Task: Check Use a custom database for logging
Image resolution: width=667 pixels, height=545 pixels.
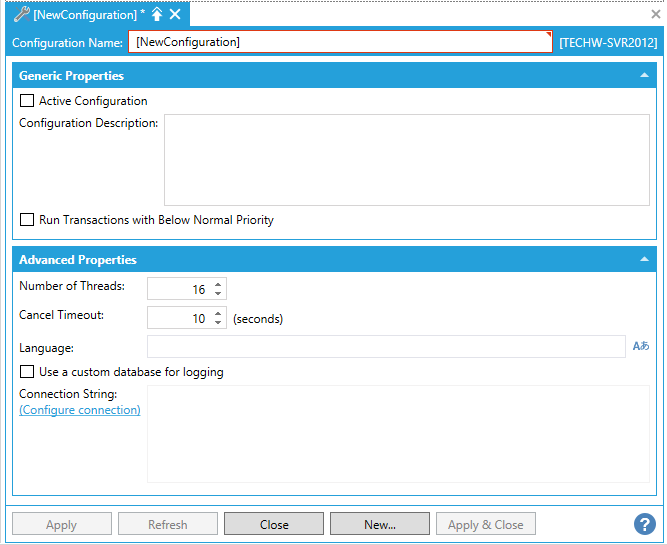Action: (27, 372)
